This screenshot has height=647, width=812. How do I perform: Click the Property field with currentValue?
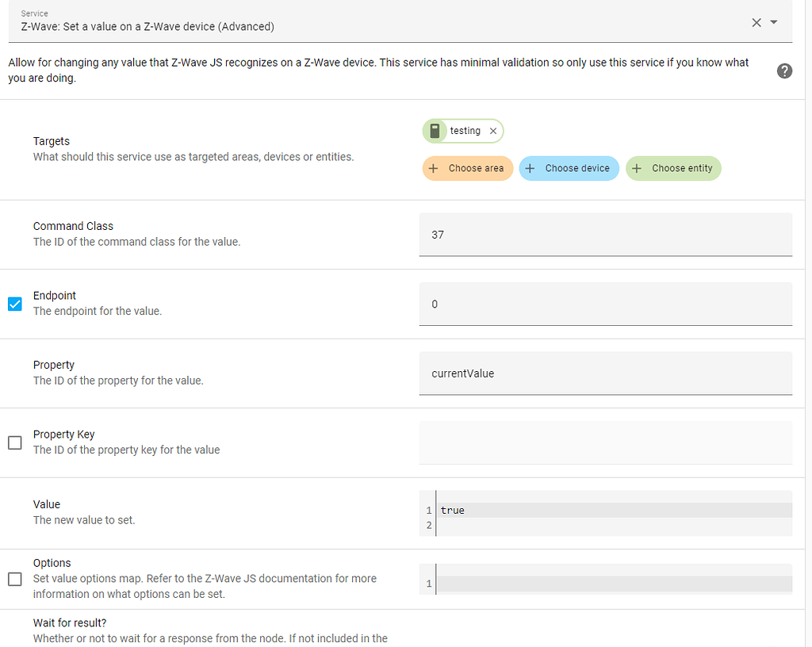(x=605, y=373)
